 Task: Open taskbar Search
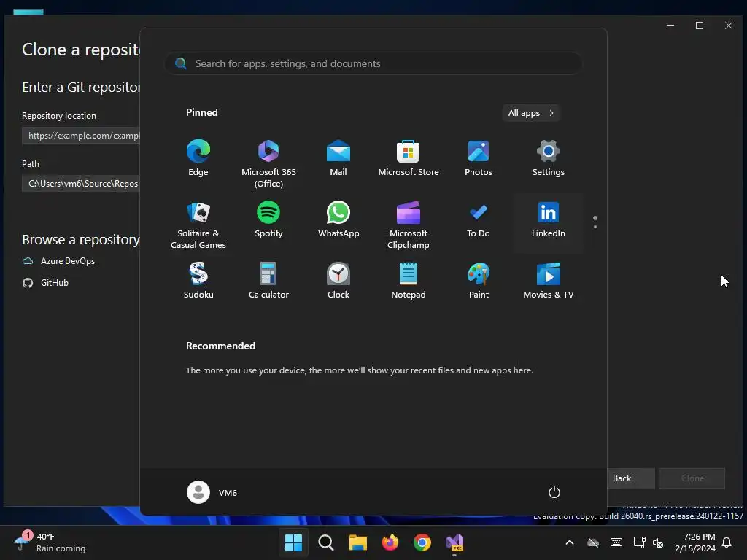(326, 542)
